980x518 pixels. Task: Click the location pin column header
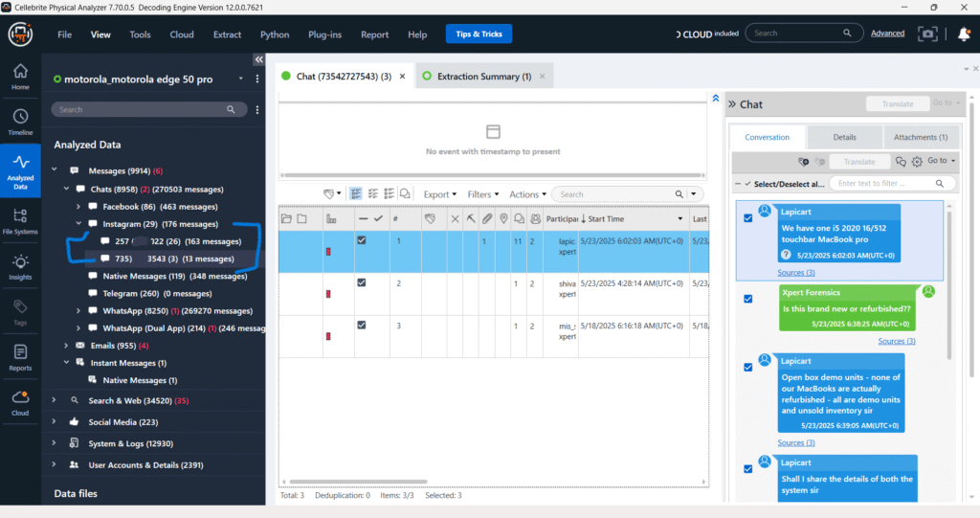[503, 218]
